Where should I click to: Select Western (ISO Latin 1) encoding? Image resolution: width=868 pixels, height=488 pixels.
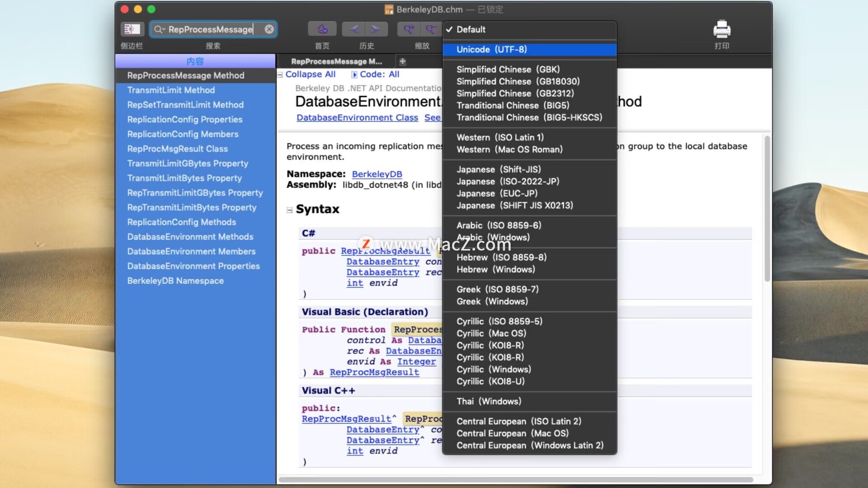(x=529, y=137)
